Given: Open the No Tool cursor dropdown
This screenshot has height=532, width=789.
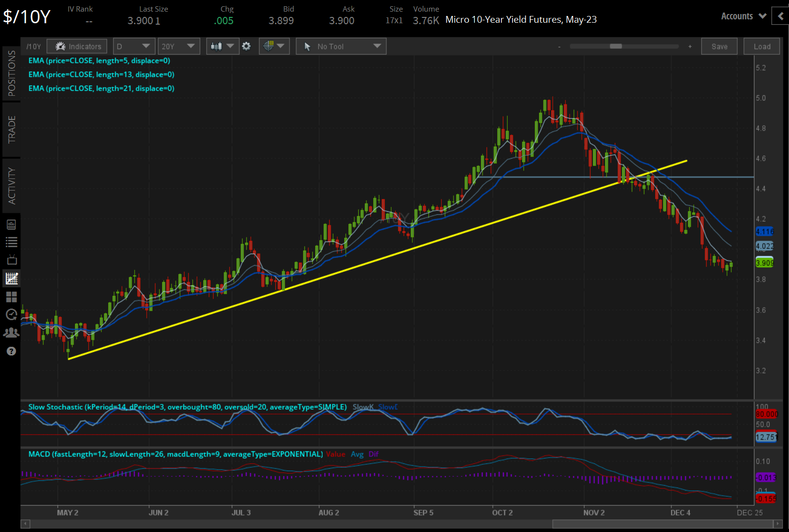Looking at the screenshot, I should pos(341,46).
